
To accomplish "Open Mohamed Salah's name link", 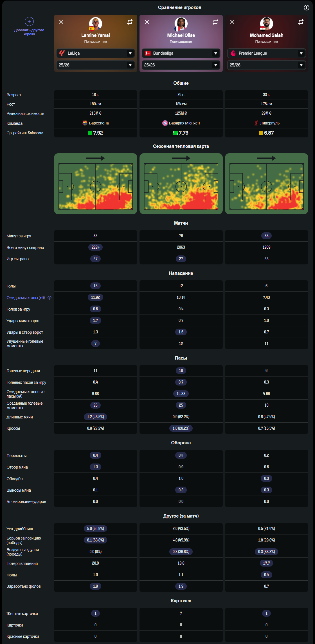I will click(x=267, y=35).
